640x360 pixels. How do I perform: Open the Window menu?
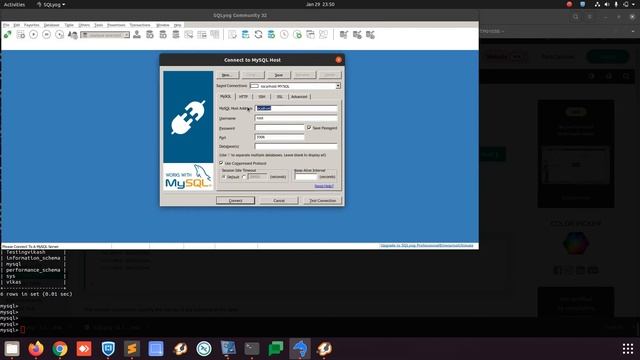pos(162,25)
